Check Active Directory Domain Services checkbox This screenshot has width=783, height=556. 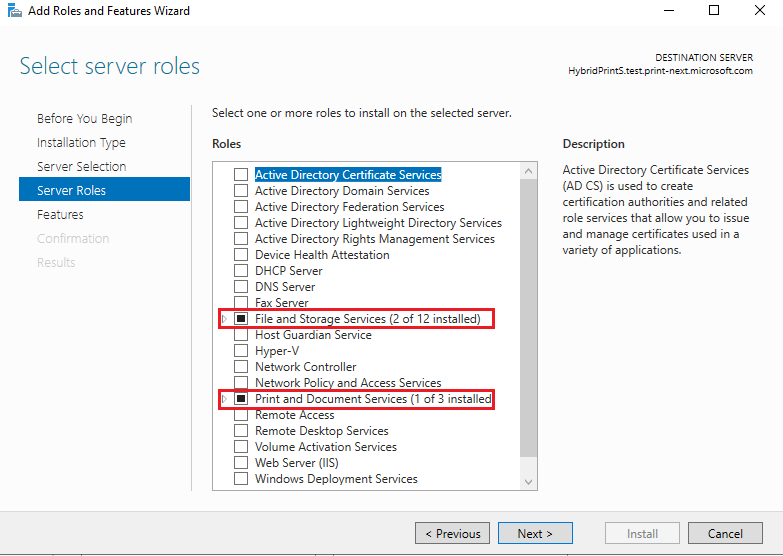click(x=241, y=190)
